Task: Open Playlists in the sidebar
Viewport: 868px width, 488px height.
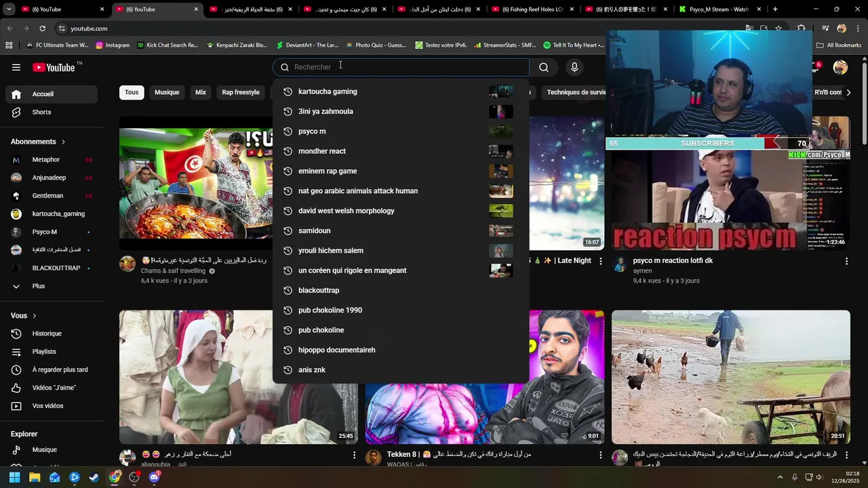Action: [52, 352]
